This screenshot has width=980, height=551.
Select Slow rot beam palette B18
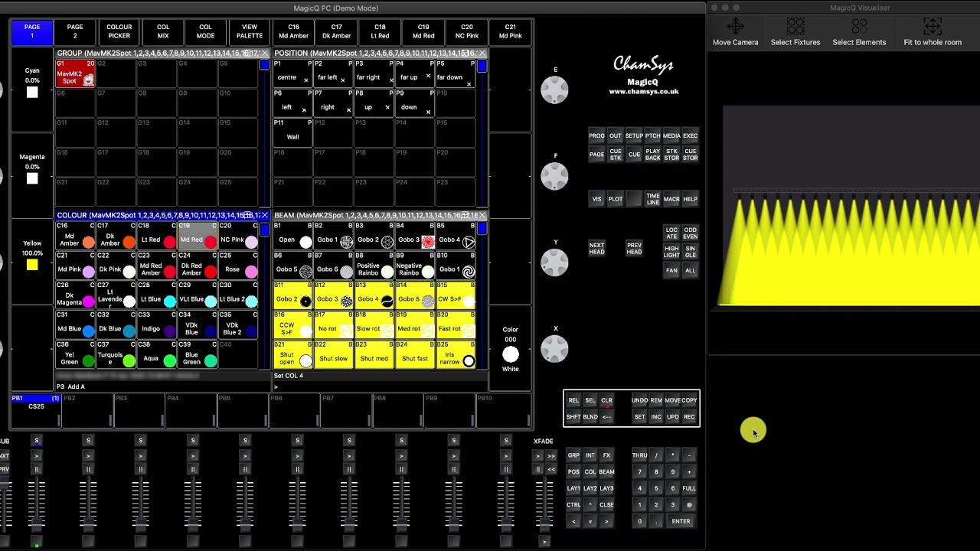(374, 326)
